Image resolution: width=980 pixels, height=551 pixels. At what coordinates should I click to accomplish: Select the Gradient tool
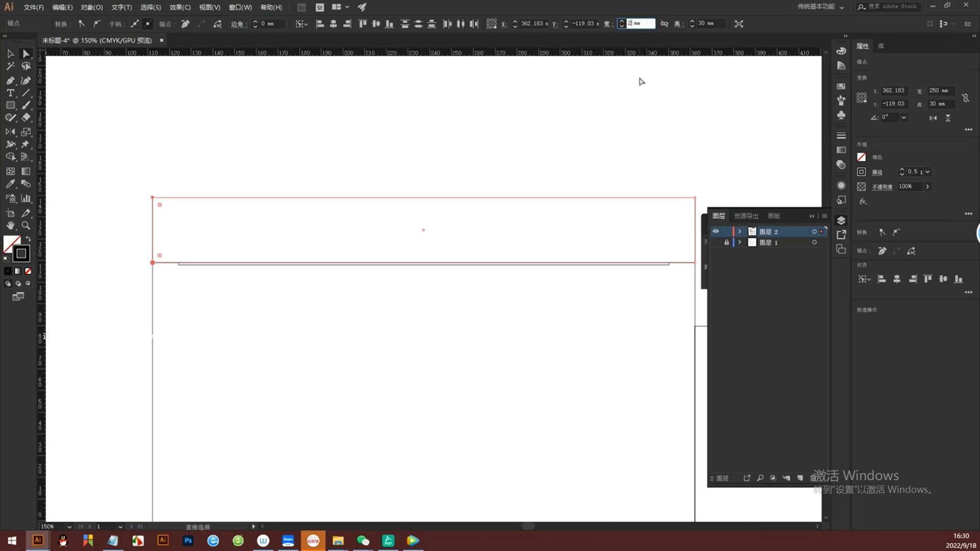(26, 171)
